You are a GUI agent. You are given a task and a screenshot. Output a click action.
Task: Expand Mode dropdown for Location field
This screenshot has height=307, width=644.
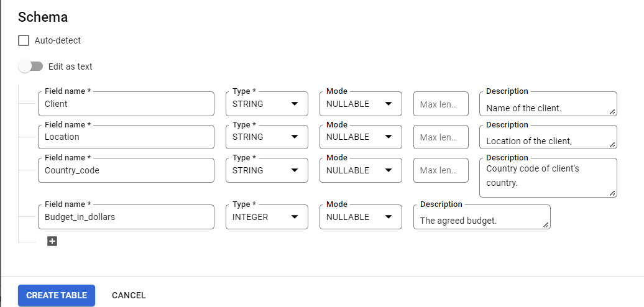click(x=361, y=137)
